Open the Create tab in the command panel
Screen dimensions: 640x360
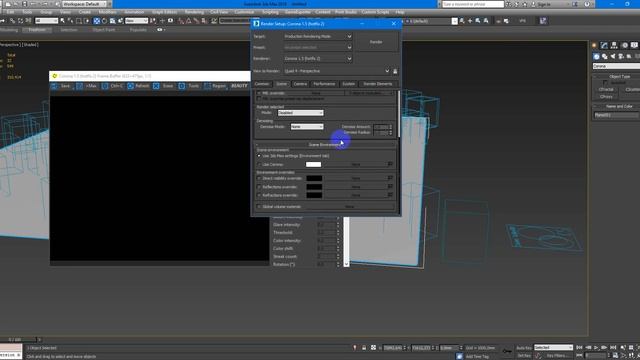click(x=595, y=45)
